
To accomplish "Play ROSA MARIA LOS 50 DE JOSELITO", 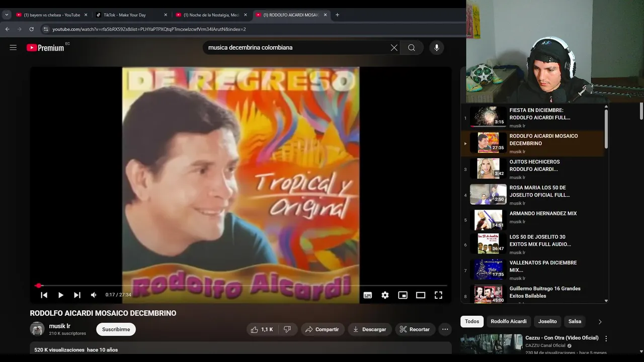I will click(x=532, y=195).
